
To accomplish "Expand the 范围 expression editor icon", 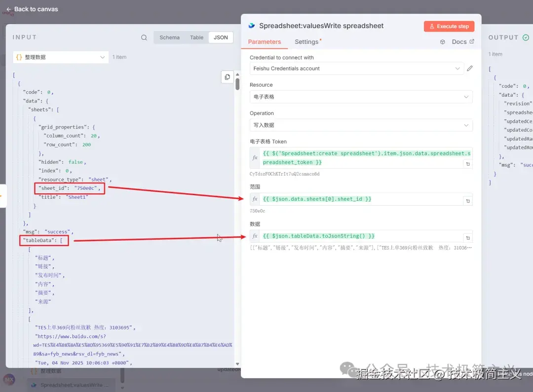I will click(468, 201).
